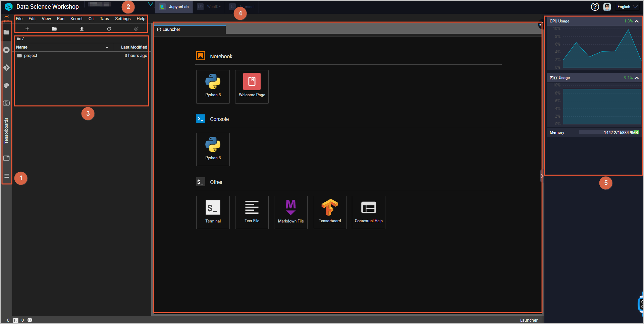This screenshot has height=324, width=644.
Task: Sort files by Last Modified column
Action: pyautogui.click(x=133, y=47)
